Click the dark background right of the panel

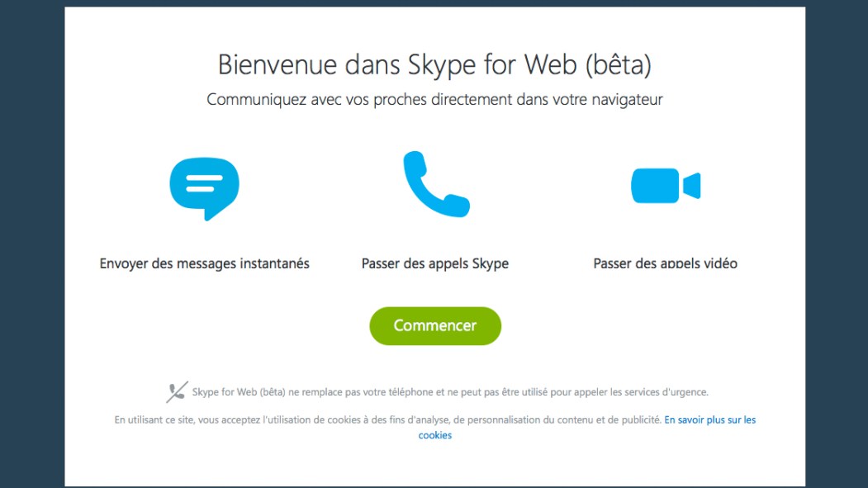(836, 248)
